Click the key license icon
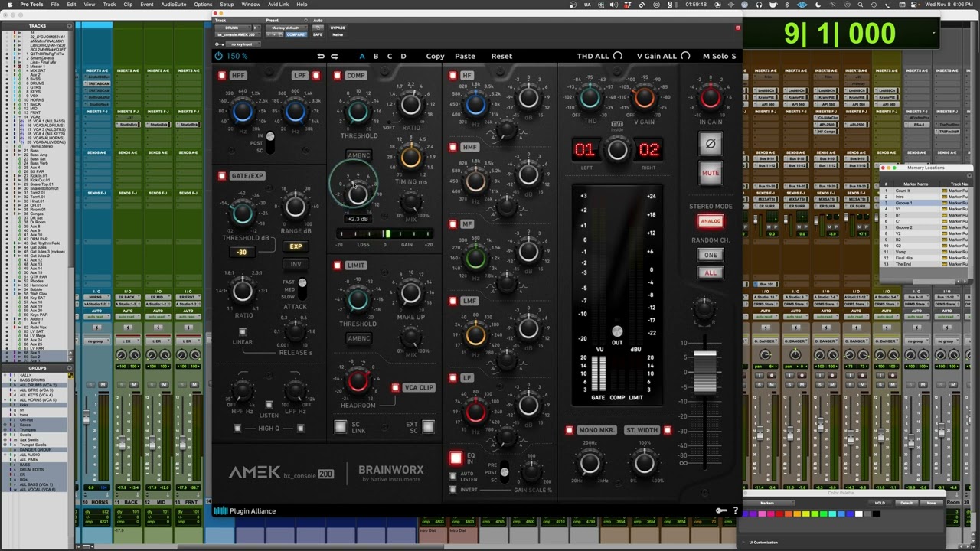 pos(721,510)
